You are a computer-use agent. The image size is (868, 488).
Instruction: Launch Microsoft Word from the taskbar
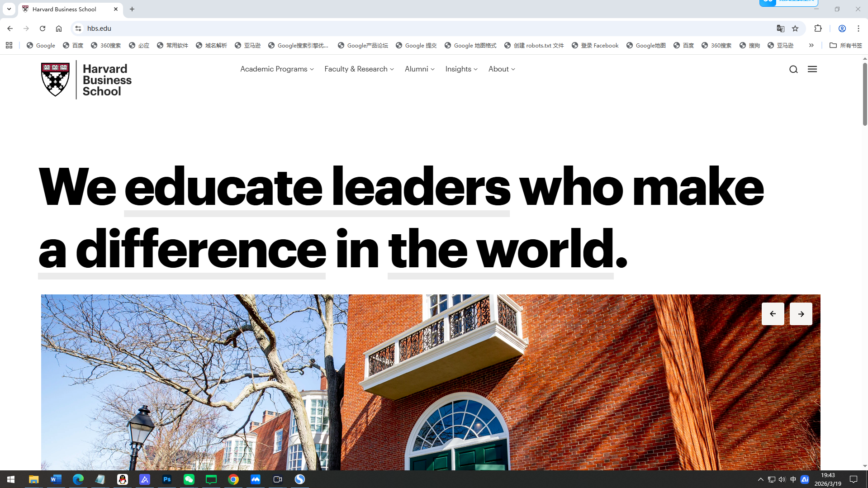pyautogui.click(x=56, y=479)
